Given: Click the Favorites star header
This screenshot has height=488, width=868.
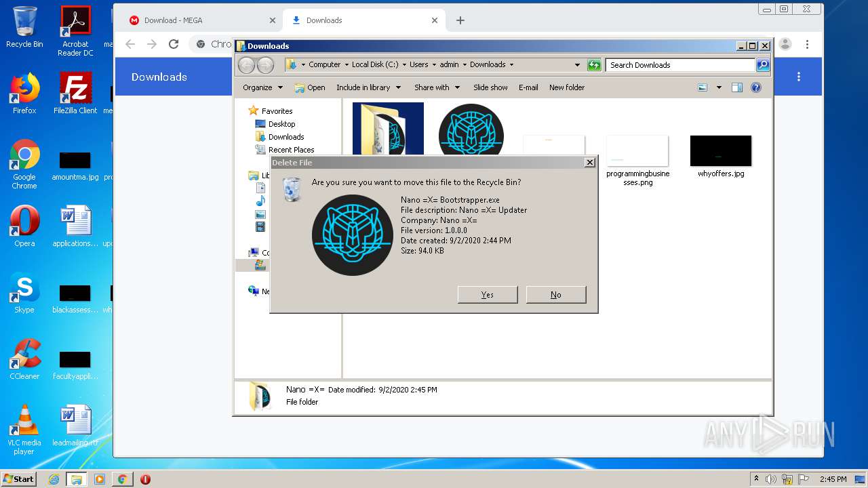Looking at the screenshot, I should (270, 110).
